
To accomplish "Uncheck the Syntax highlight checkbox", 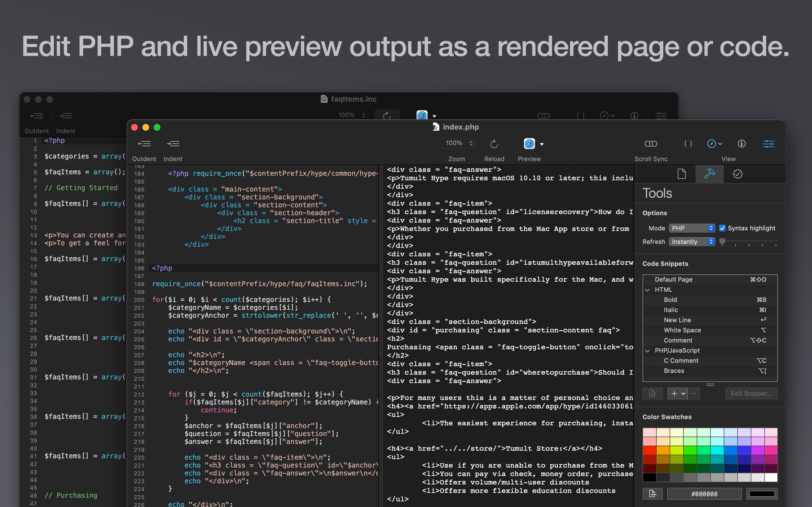I will coord(723,228).
